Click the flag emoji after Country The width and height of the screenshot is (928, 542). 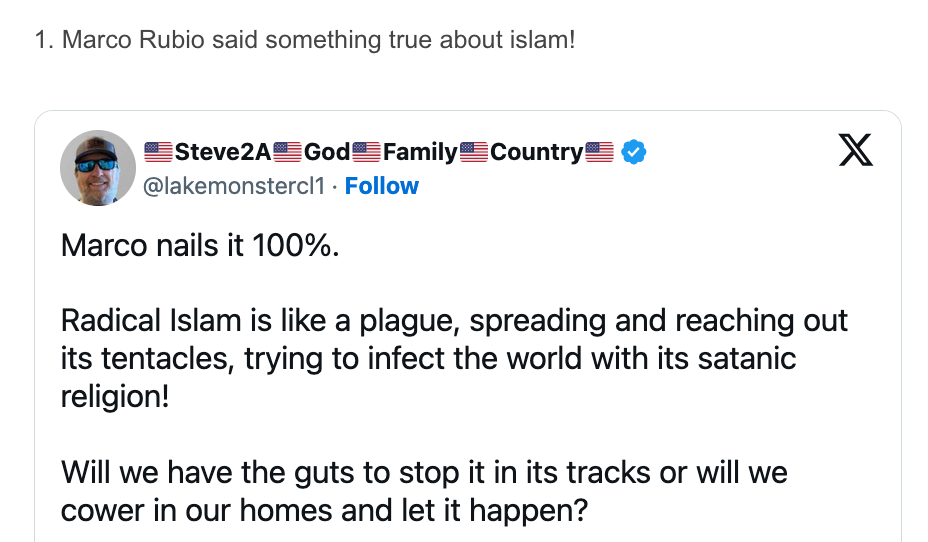tap(599, 152)
